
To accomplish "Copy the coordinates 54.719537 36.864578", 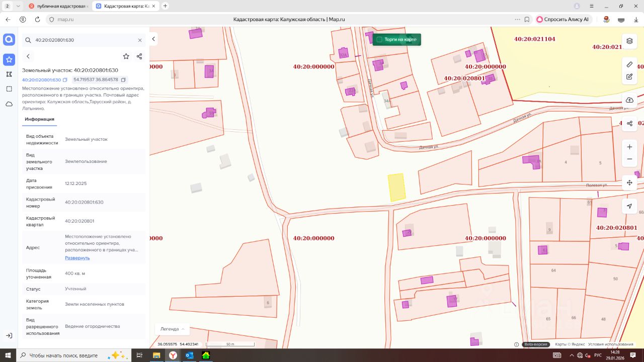I will pos(124,79).
